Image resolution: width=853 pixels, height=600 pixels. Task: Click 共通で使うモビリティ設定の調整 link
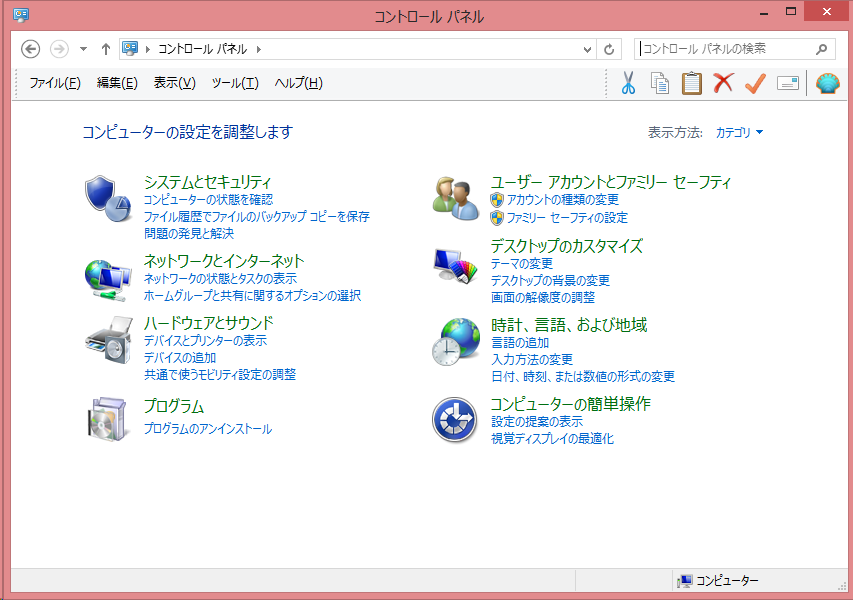click(220, 374)
